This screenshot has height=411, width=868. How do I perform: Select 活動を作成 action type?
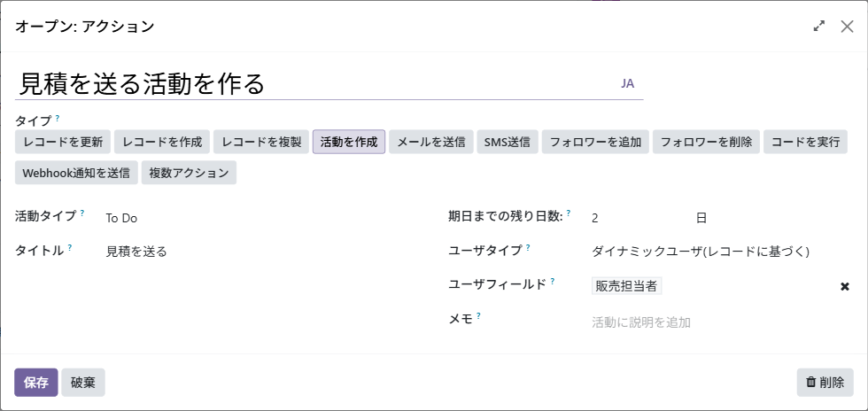[349, 142]
